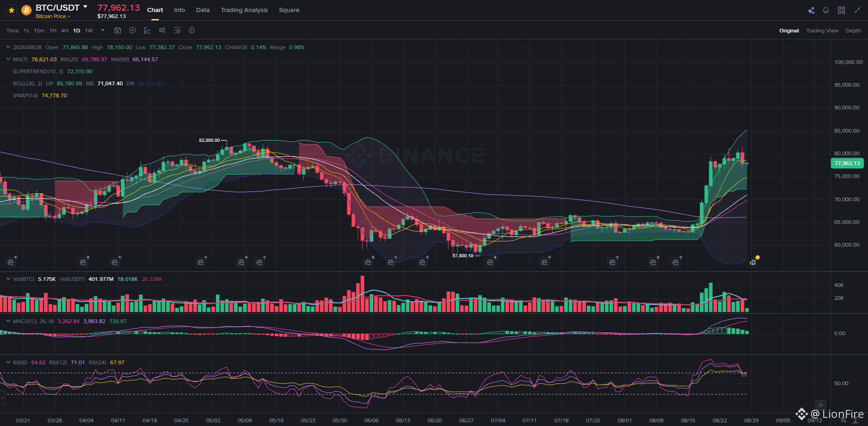Click the globe event marker near 03/21
Image resolution: width=868 pixels, height=426 pixels.
[11, 262]
